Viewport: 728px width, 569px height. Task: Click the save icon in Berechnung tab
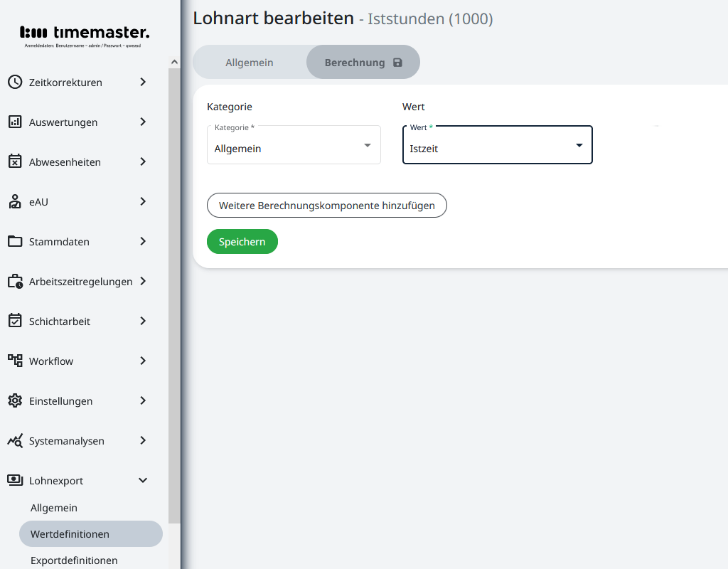(397, 63)
